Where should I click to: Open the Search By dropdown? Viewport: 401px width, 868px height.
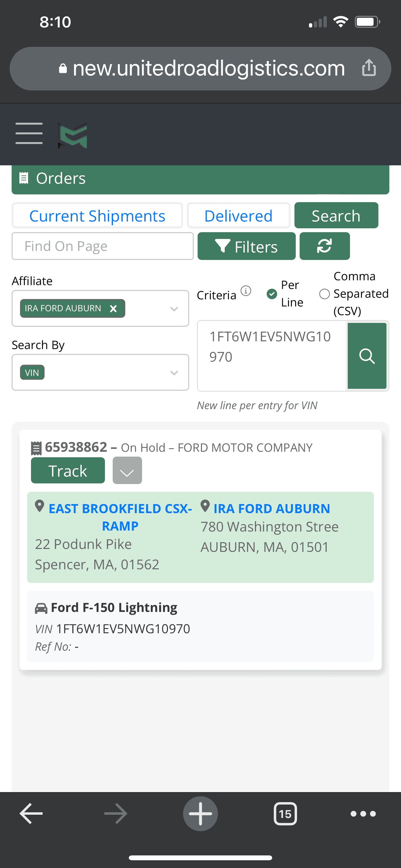click(x=174, y=373)
